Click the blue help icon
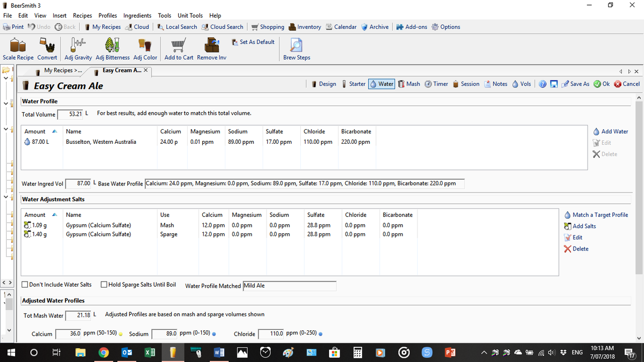This screenshot has width=644, height=362. 543,84
